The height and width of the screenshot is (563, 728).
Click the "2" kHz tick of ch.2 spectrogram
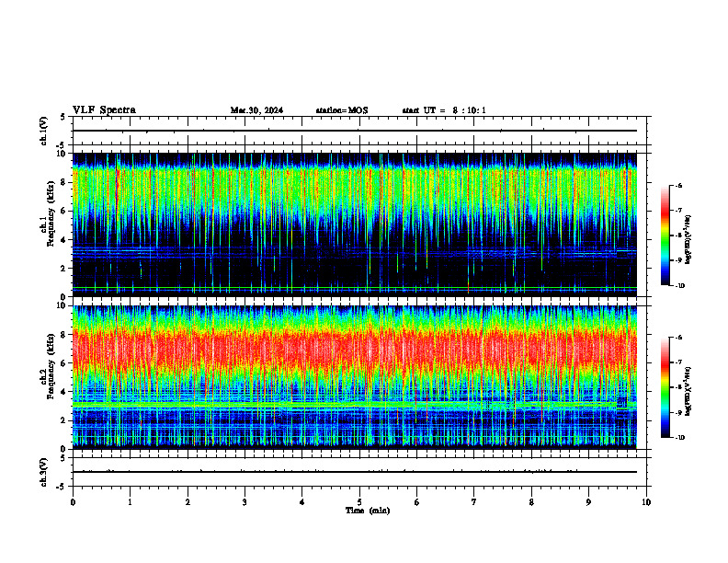63,420
